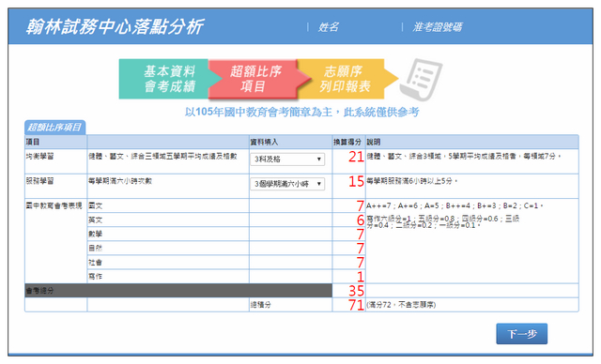The image size is (601, 364).
Task: Click the 總積分 label
Action: (261, 305)
